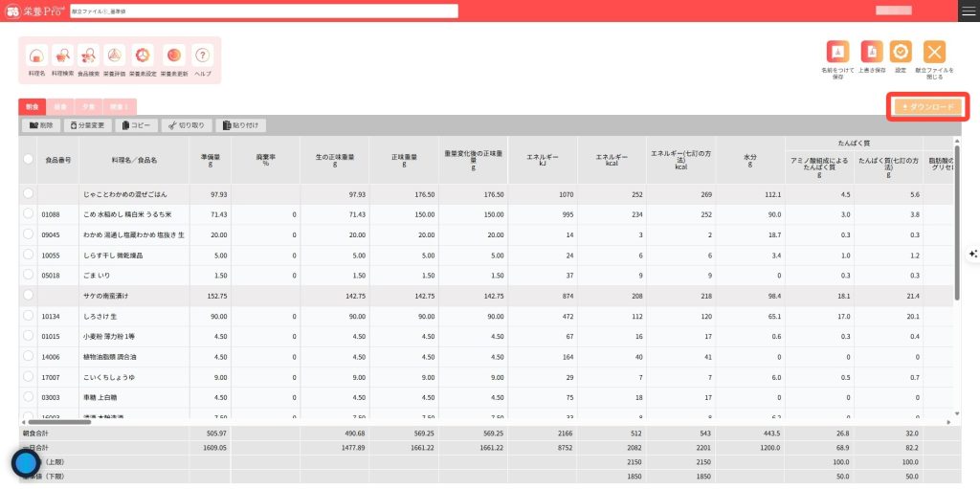Click the 分量変更 quantity change button
The image size is (980, 489).
tap(88, 125)
